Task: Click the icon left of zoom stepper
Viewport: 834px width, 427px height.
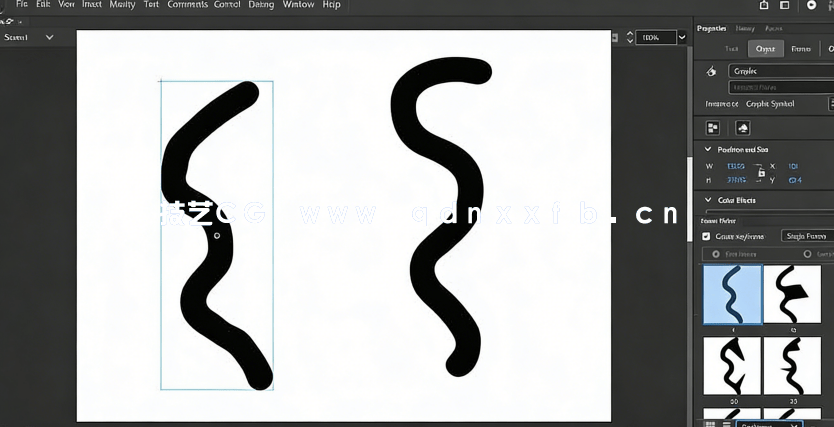Action: click(615, 37)
